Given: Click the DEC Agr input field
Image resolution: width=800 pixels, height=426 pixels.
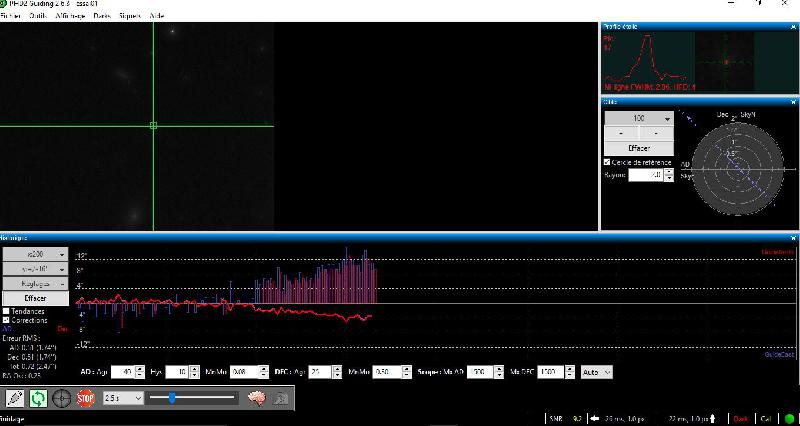Looking at the screenshot, I should tap(320, 372).
